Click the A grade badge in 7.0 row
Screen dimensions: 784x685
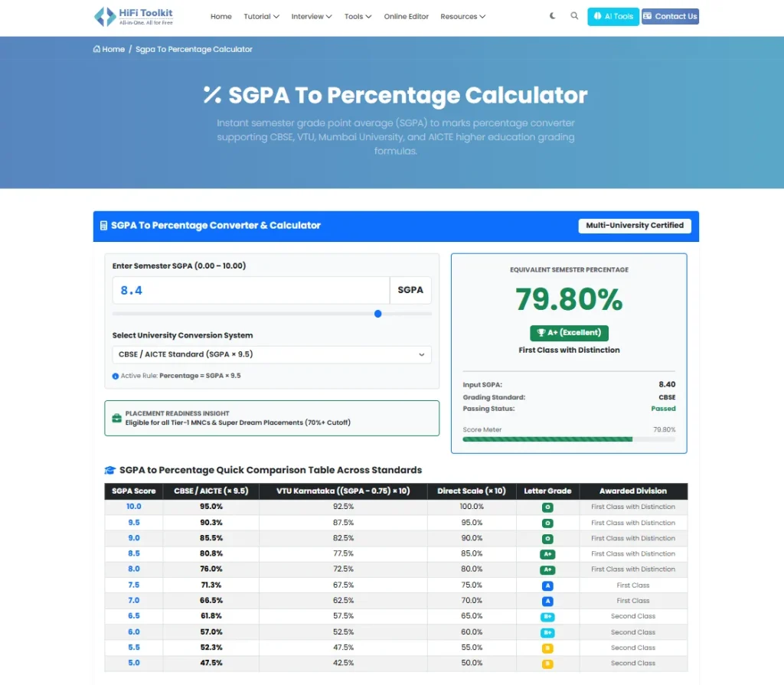point(547,601)
